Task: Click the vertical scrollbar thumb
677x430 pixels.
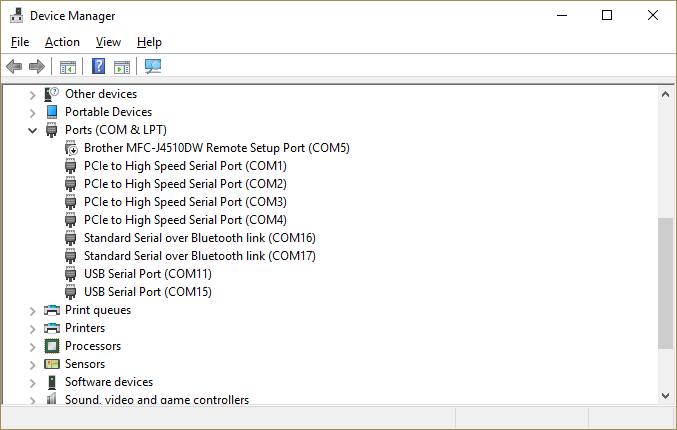Action: point(665,283)
